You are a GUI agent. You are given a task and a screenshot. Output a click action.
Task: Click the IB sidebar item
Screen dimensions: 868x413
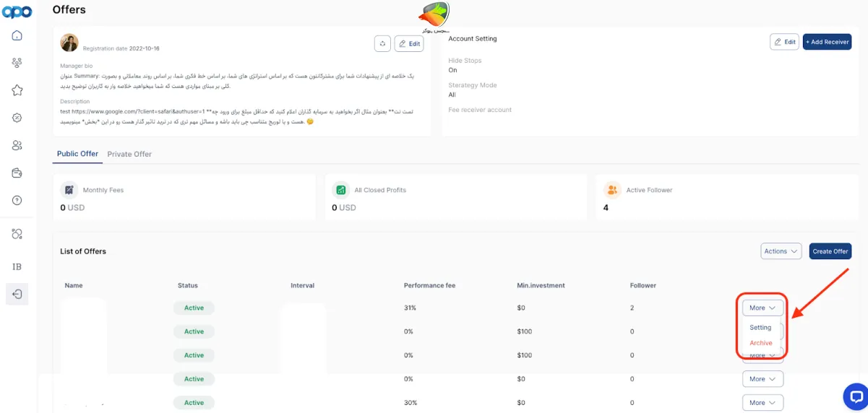click(17, 266)
